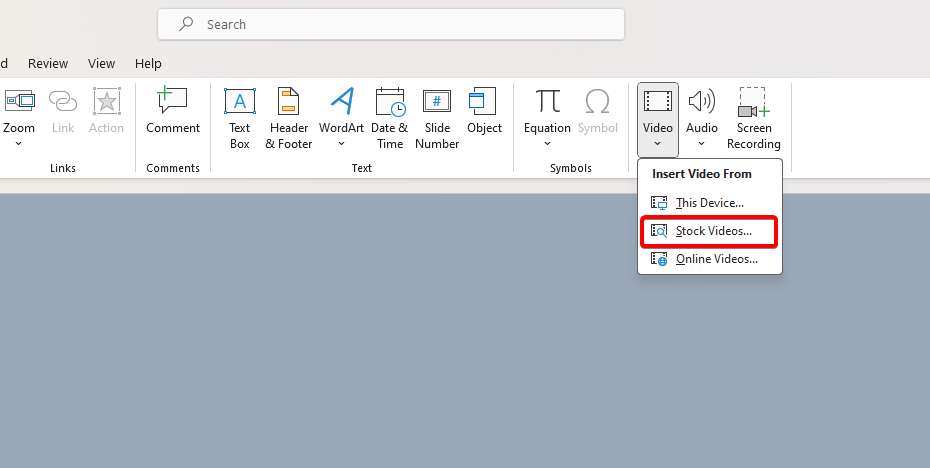Collapse the Video dropdown arrow
930x468 pixels.
coord(658,144)
